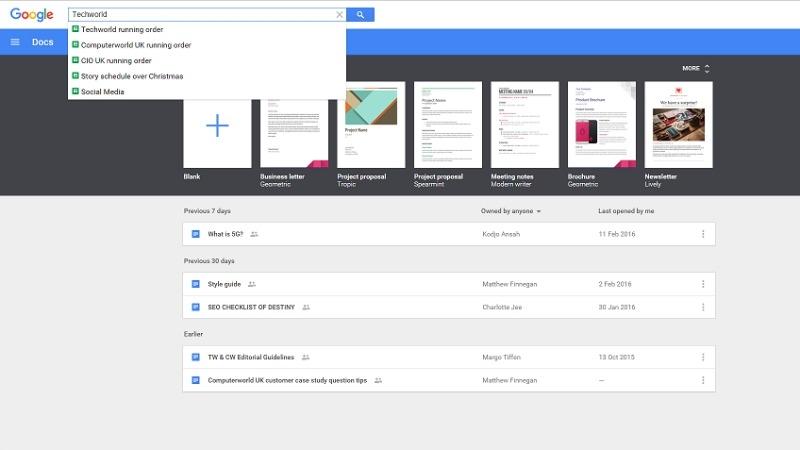Select Computerworld UK running order suggestion
The height and width of the screenshot is (450, 800).
[x=207, y=45]
